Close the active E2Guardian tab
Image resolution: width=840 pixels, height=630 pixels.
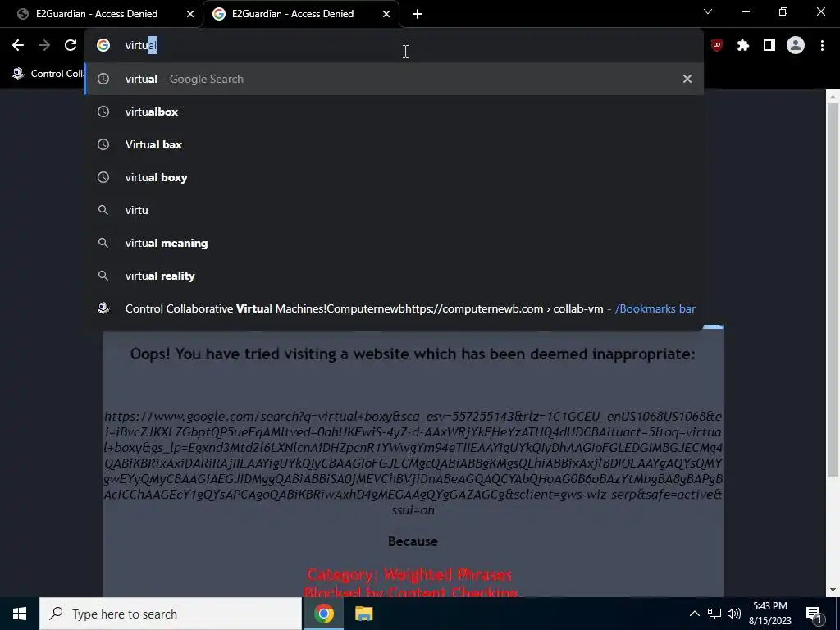(386, 14)
